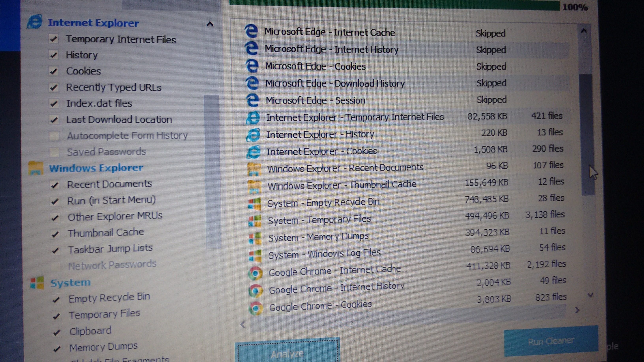The height and width of the screenshot is (362, 644).
Task: Click Edge icon beside Internet History row
Action: click(x=251, y=48)
